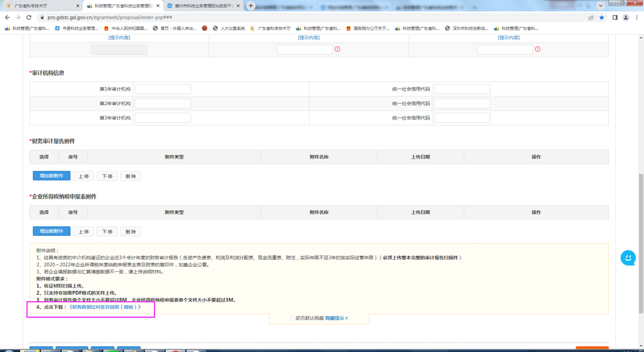Click the 第3年审计机构 input field
The width and height of the screenshot is (644, 352).
pos(163,117)
